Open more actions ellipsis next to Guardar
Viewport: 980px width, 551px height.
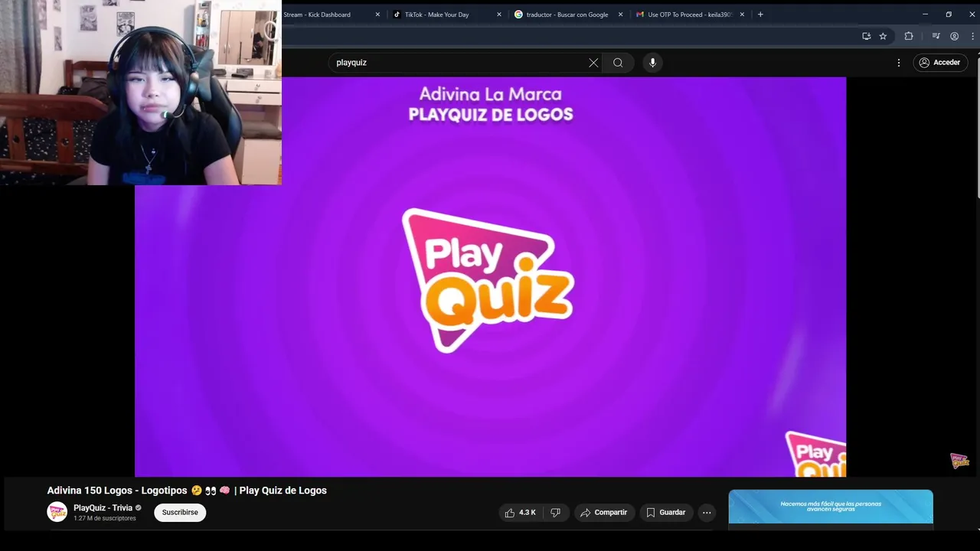[x=707, y=513]
